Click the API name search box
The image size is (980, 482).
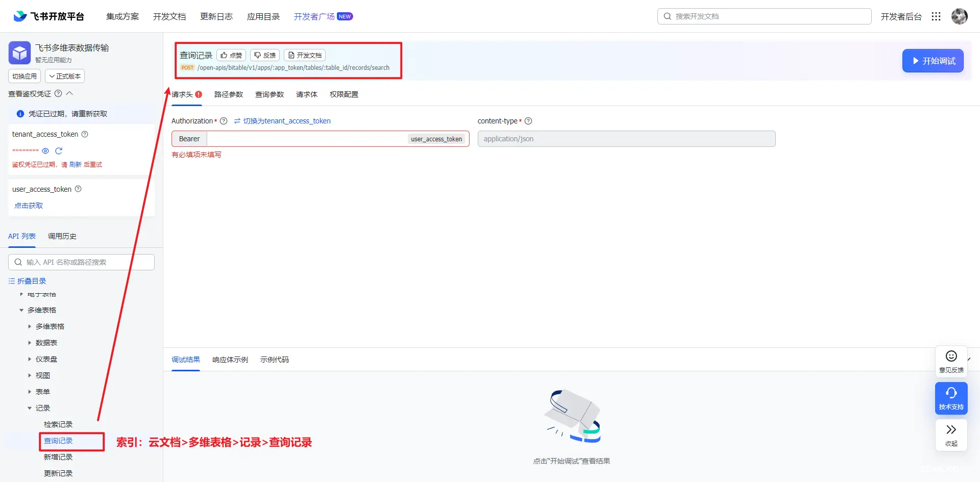(x=81, y=262)
